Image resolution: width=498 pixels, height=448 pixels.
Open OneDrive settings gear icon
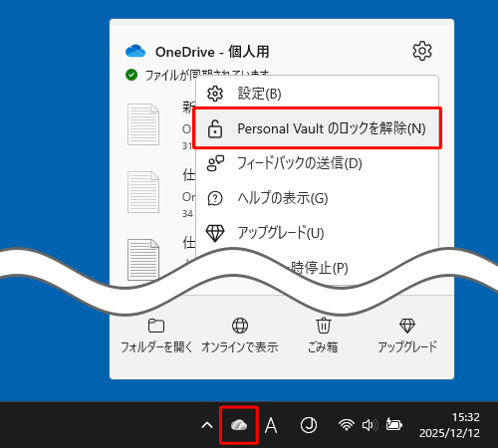click(x=422, y=51)
